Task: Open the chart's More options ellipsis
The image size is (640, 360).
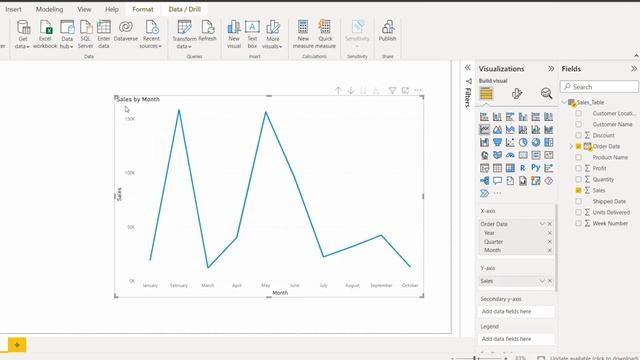Action: coord(418,90)
